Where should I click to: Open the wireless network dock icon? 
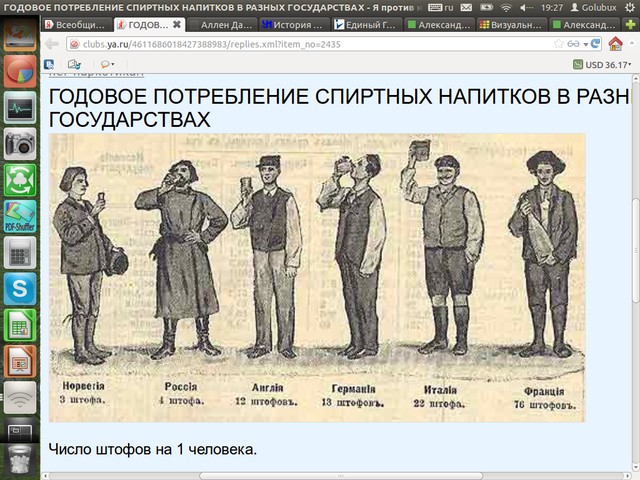pos(20,398)
